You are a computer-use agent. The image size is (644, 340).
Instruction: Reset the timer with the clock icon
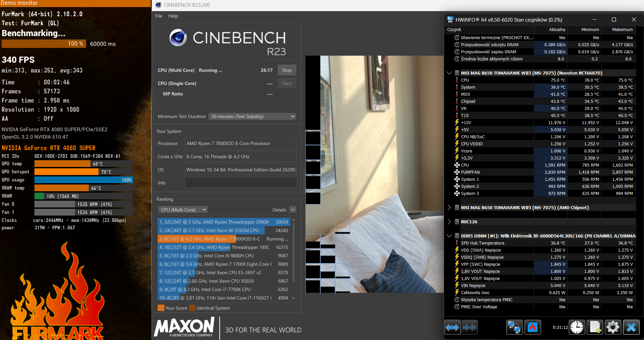tap(577, 327)
